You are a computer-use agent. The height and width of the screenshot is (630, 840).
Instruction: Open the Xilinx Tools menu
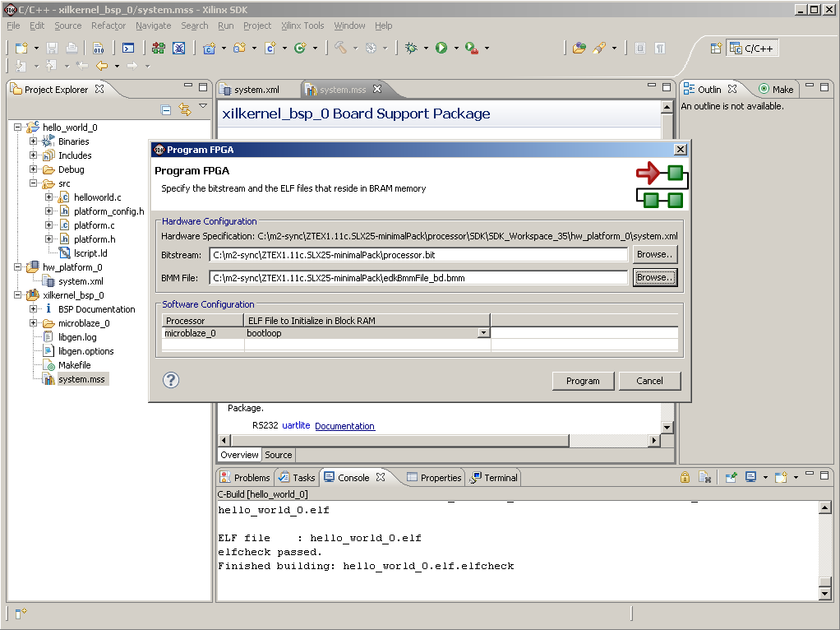pyautogui.click(x=302, y=25)
